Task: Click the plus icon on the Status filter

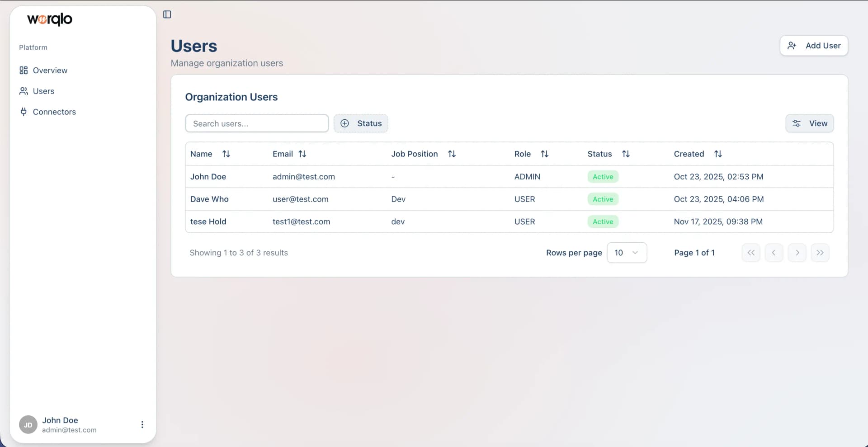Action: point(345,123)
